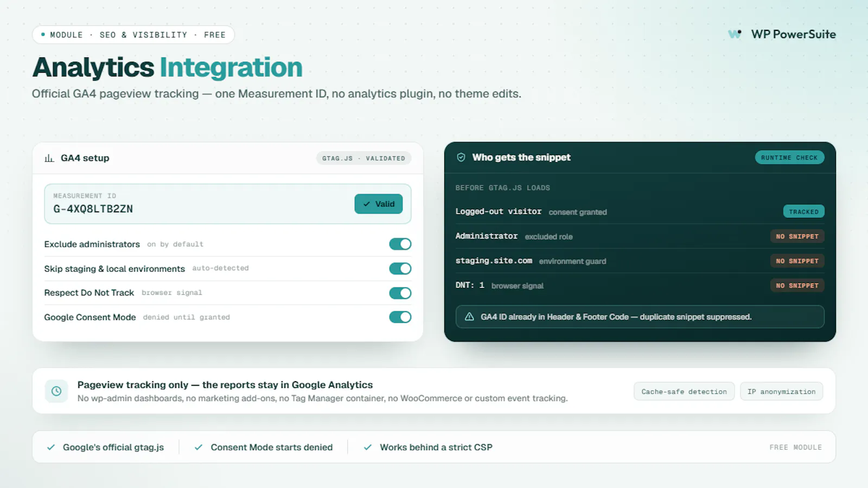Click the WP PowerSuite logo icon
The image size is (868, 488).
pyautogui.click(x=735, y=34)
